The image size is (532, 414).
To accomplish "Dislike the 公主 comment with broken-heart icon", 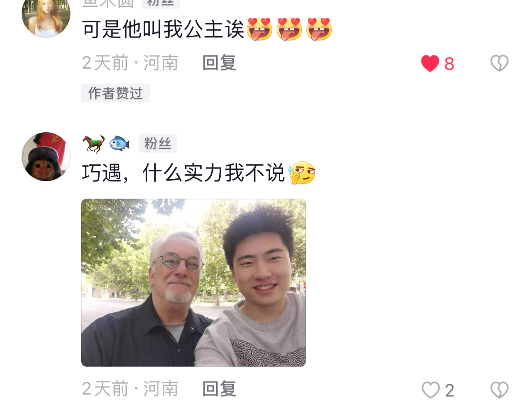I will coord(500,63).
